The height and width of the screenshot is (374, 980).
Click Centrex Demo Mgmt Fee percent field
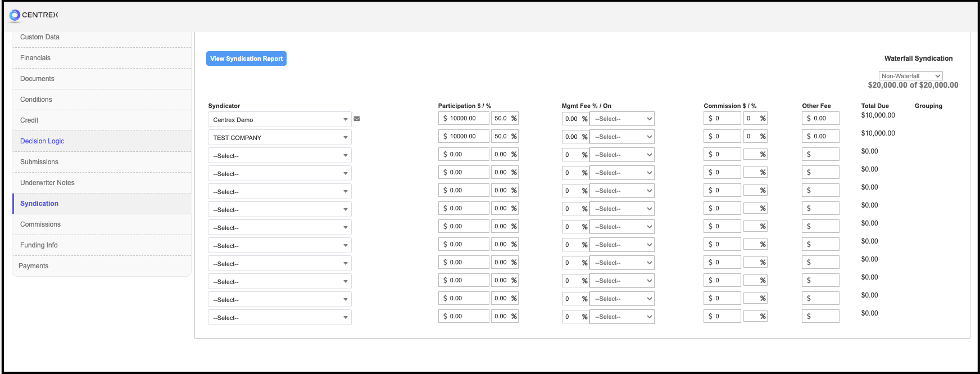click(575, 119)
